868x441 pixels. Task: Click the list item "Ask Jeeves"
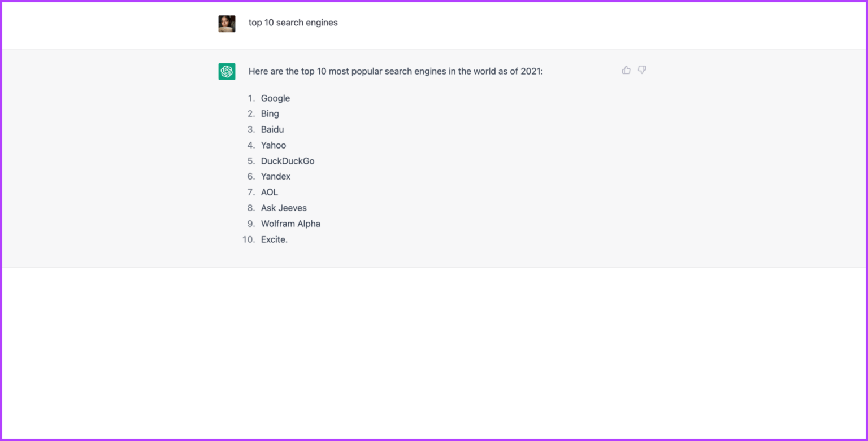point(284,208)
